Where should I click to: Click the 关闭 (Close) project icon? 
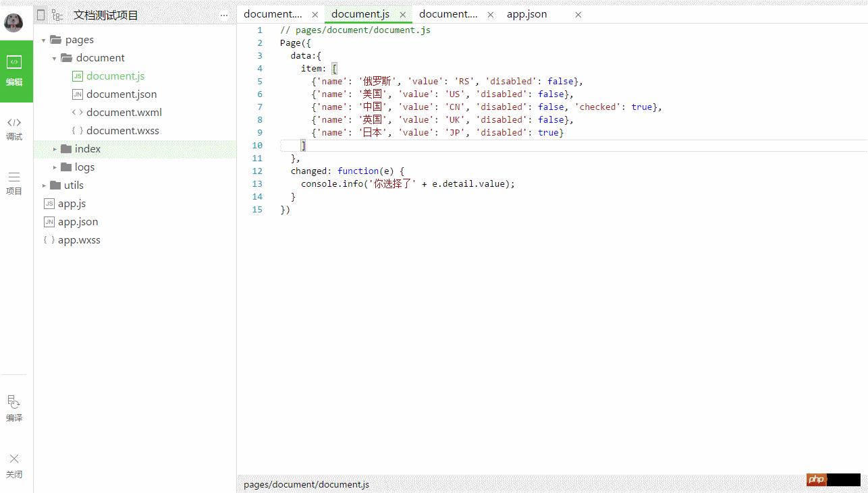[x=14, y=465]
